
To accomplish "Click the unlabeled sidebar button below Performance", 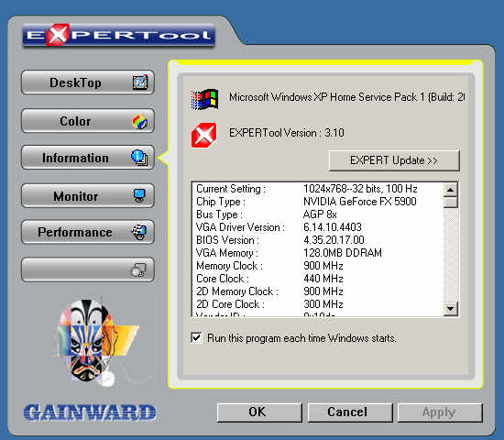I will [88, 269].
